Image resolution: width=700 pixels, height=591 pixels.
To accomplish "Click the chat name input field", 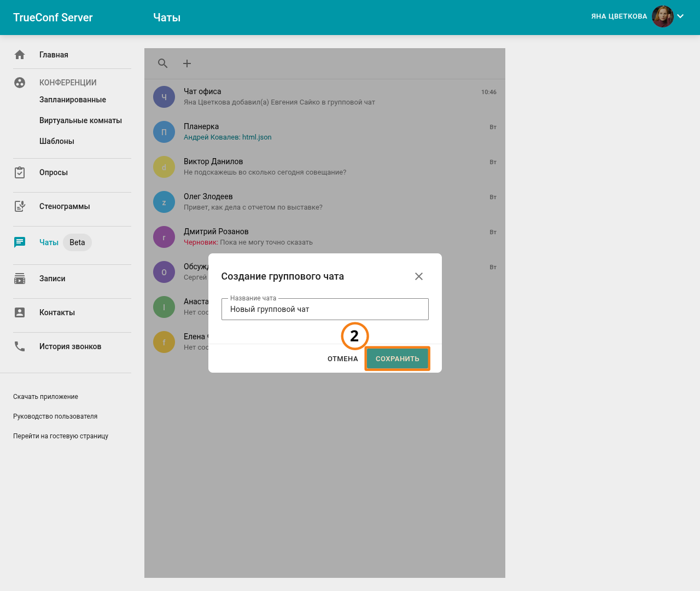I will (325, 309).
